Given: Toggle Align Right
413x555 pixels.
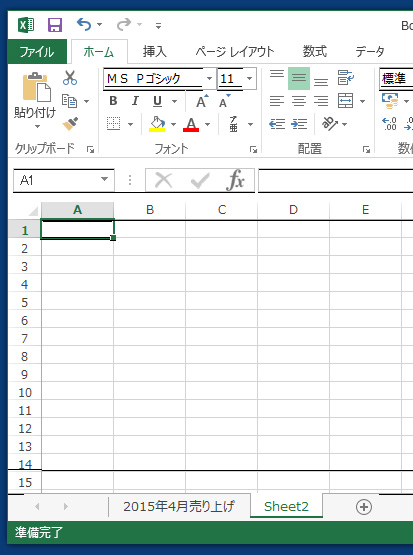Looking at the screenshot, I should (321, 101).
